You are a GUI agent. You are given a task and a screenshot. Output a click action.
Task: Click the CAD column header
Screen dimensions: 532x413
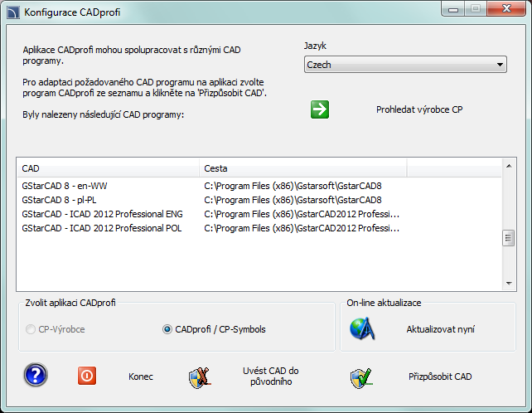[x=109, y=168]
